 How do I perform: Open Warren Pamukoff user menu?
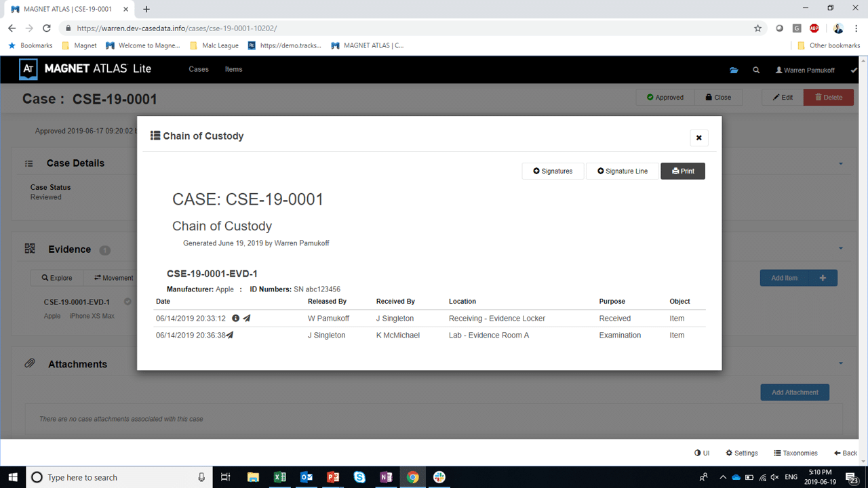pos(805,70)
